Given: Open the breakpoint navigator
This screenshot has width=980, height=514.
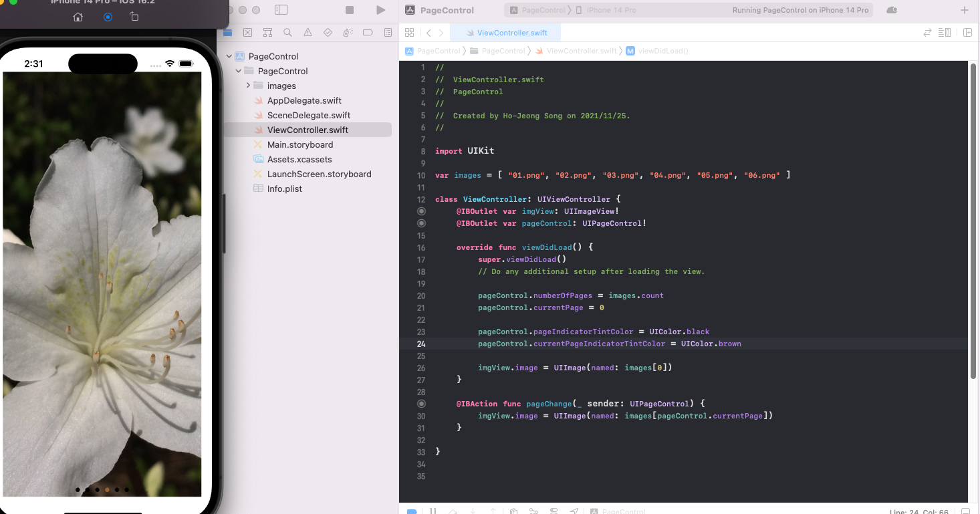Looking at the screenshot, I should pos(368,32).
